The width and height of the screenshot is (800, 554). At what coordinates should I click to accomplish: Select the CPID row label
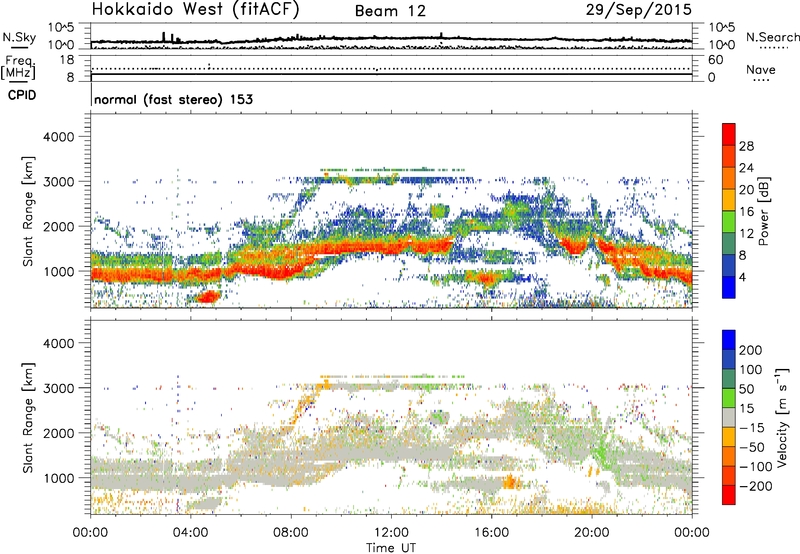point(22,95)
